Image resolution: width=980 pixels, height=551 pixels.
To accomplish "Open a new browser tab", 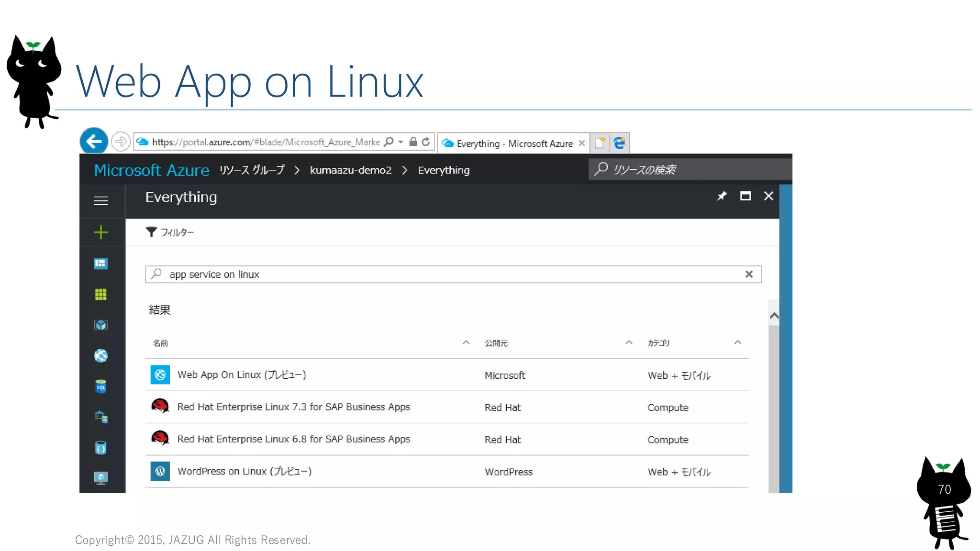I will click(600, 143).
